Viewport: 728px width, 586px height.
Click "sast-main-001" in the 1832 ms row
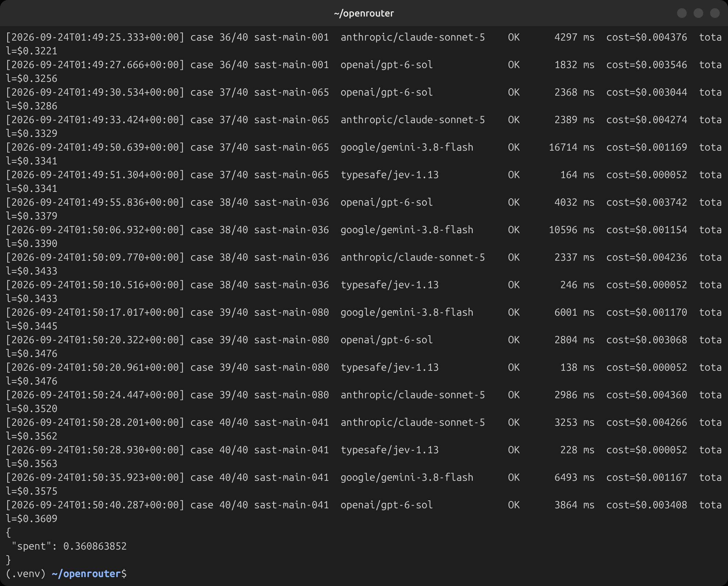click(x=291, y=65)
